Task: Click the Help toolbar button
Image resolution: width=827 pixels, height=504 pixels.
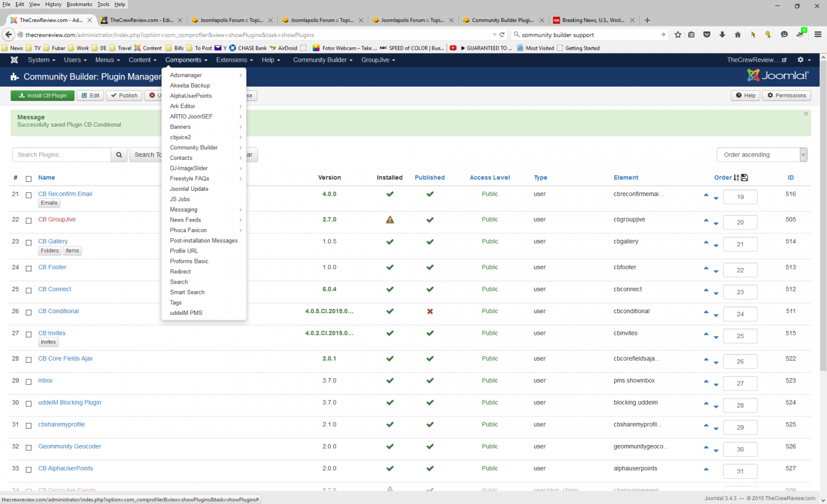Action: (745, 95)
